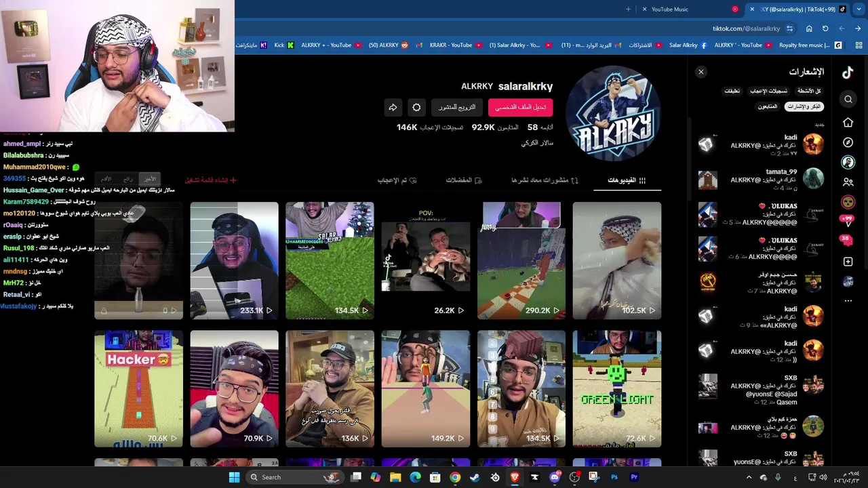The height and width of the screenshot is (488, 868).
Task: Click the browser home icon
Action: click(809, 28)
